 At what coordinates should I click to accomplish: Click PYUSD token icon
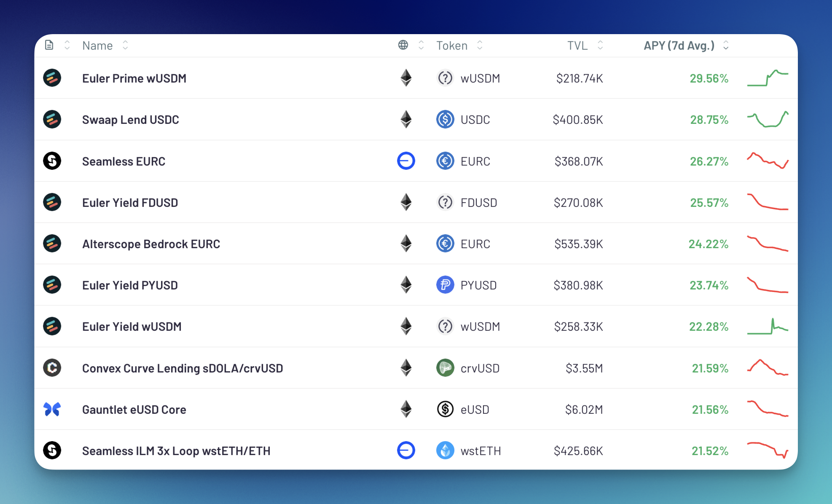pos(445,285)
